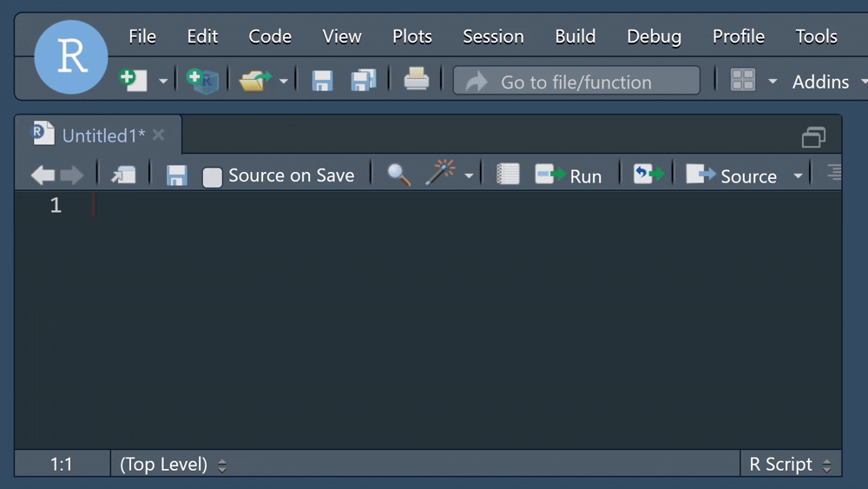The image size is (868, 489).
Task: Click the Go to file/function field
Action: click(576, 82)
